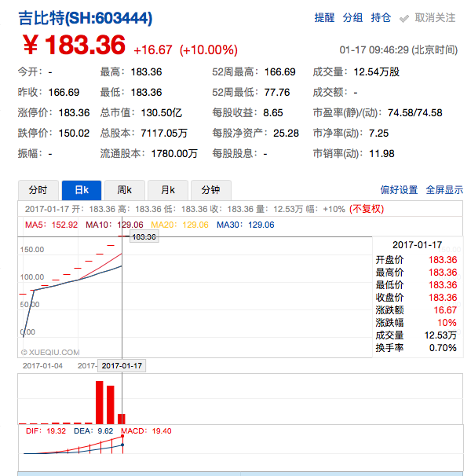Click the current price ¥183.36
The width and height of the screenshot is (471, 476).
(x=74, y=45)
